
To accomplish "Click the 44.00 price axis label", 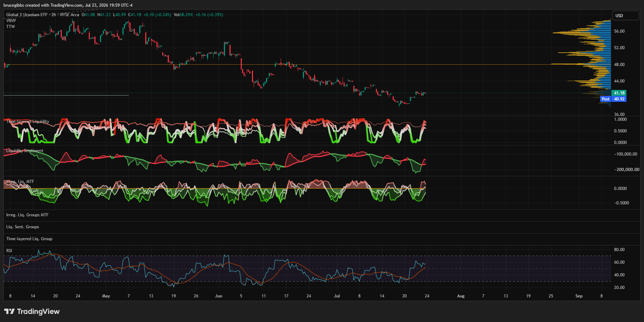I will pyautogui.click(x=619, y=81).
